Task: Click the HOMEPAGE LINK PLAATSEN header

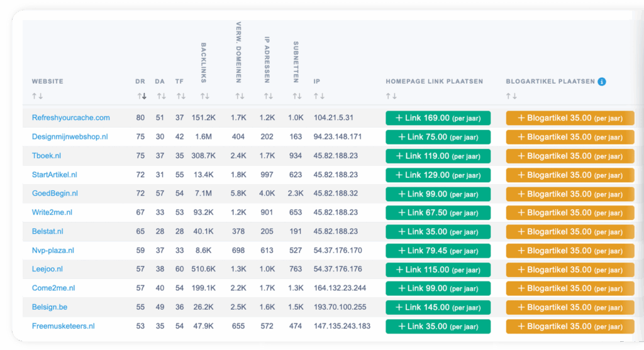Action: point(434,81)
